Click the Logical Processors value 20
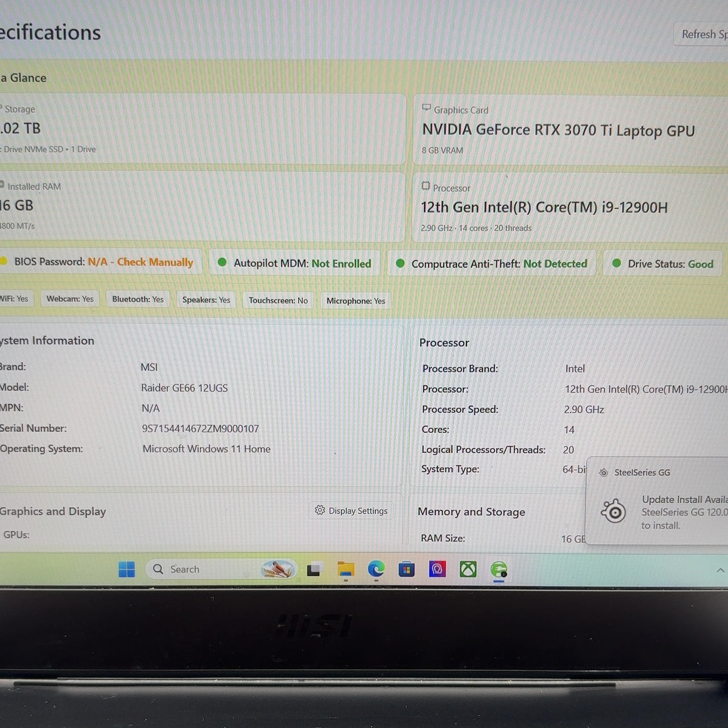728x728 pixels. click(568, 450)
